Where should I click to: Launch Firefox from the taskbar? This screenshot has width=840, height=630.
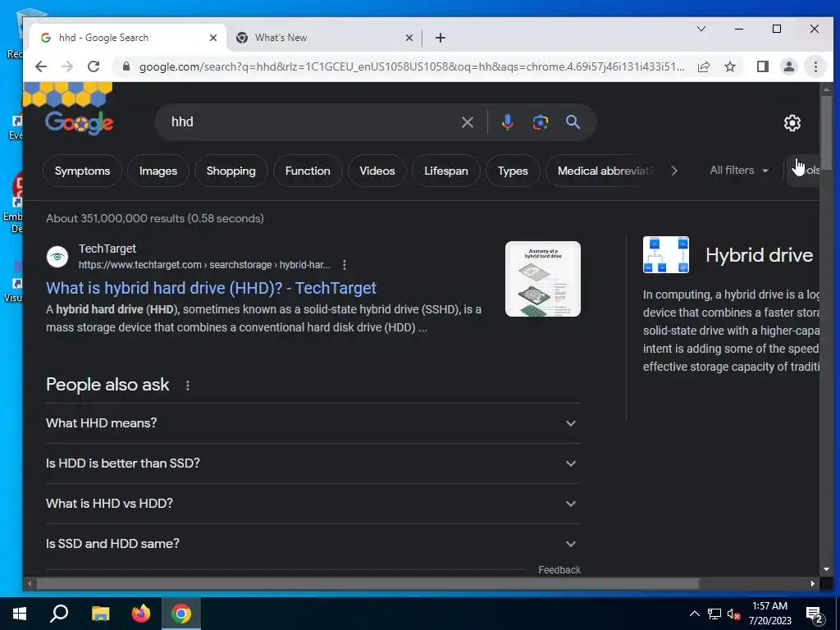point(141,614)
